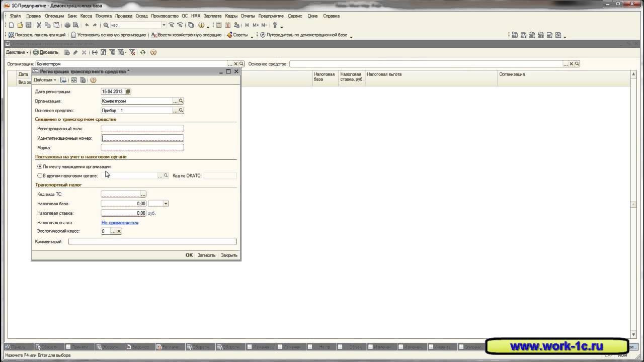Open Help icon in registration dialog toolbar
Image resolution: width=644 pixels, height=362 pixels.
click(x=93, y=80)
